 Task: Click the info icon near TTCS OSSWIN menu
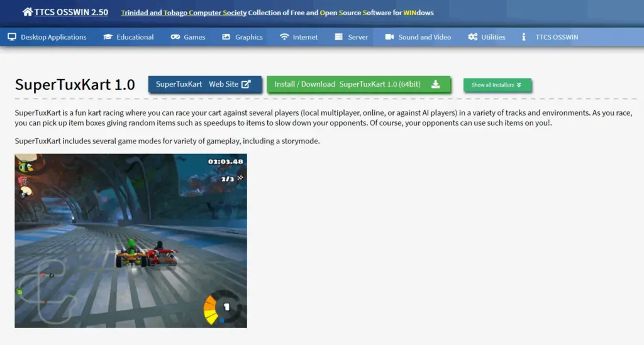pyautogui.click(x=524, y=37)
